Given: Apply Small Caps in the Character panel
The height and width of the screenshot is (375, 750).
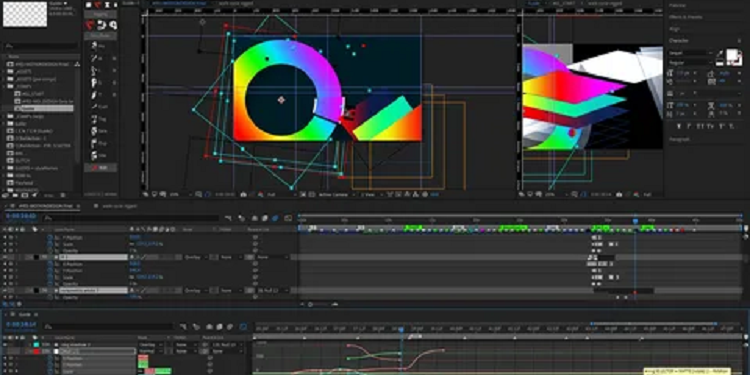Looking at the screenshot, I should click(x=710, y=127).
